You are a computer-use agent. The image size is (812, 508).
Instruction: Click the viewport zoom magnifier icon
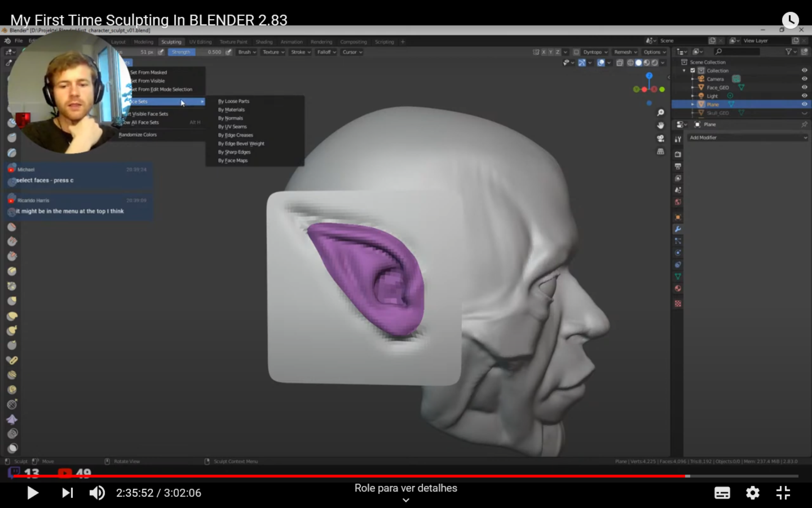click(x=661, y=113)
